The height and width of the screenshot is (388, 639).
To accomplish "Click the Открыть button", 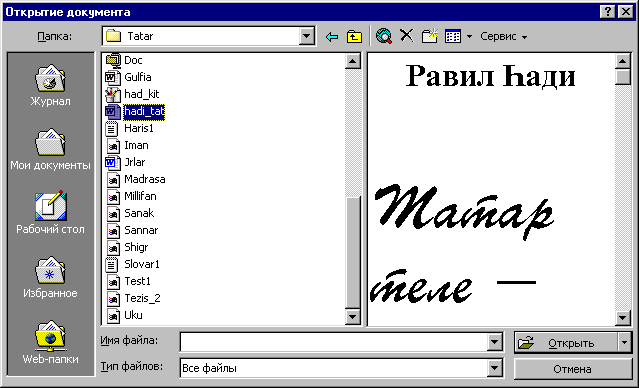I will 566,342.
